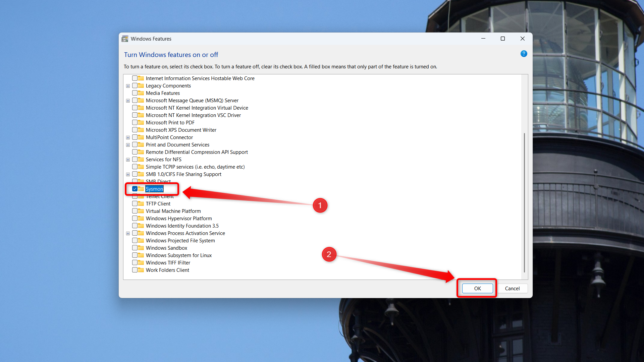Check the Media Features box
Screen dimensions: 644x362
click(x=135, y=93)
